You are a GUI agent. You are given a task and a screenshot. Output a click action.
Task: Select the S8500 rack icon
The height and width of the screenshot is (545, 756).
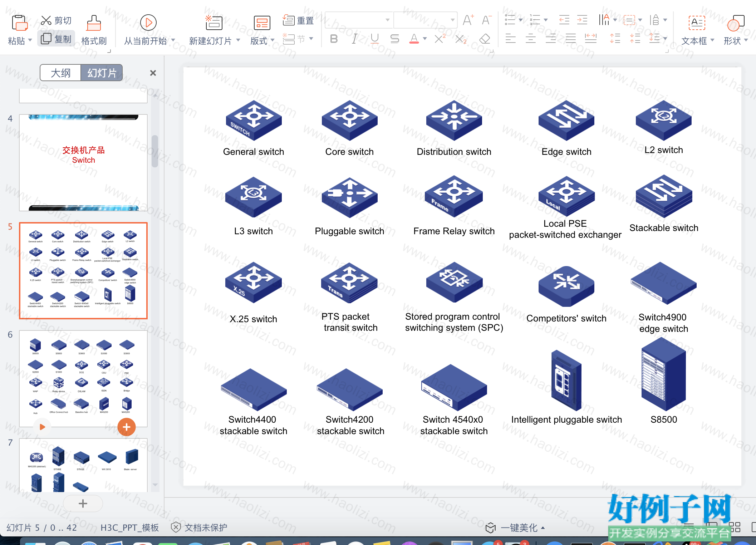click(x=664, y=375)
